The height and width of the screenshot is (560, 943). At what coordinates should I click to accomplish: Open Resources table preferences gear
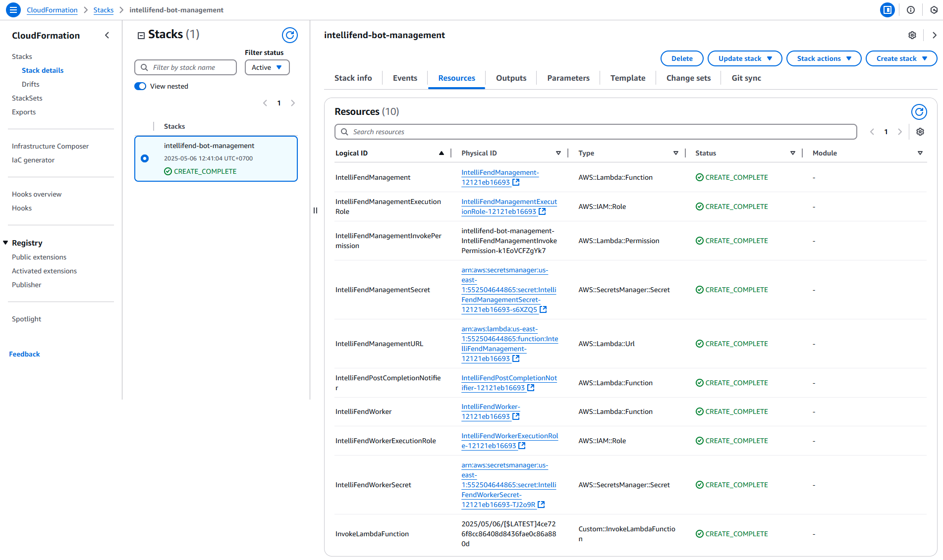[x=920, y=132]
